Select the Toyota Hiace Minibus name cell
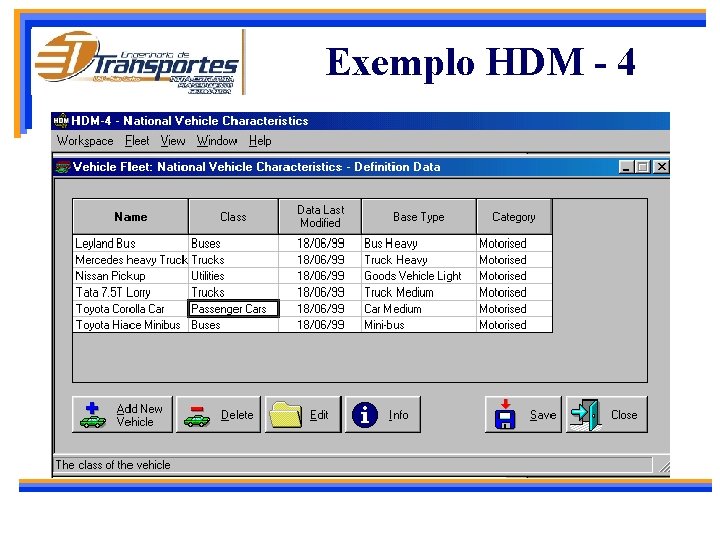 click(130, 325)
